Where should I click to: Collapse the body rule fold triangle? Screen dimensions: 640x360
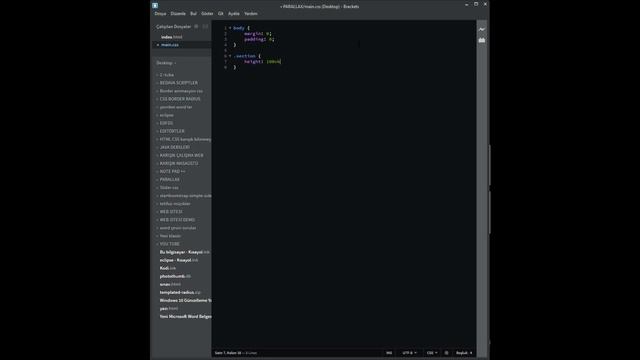(x=230, y=28)
